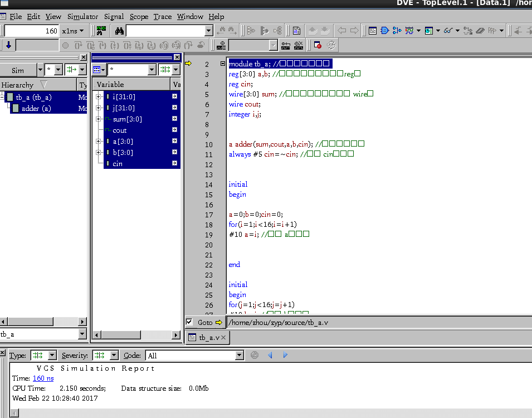Screen dimensions: 532x418
Task: Click the binoculars Find icon in the toolbar
Action: pyautogui.click(x=119, y=31)
